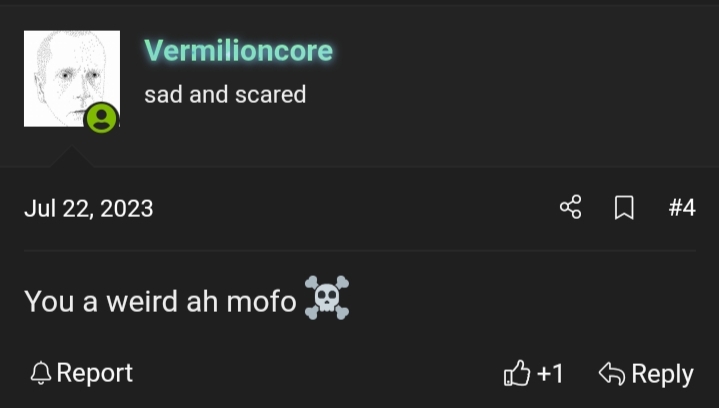View who reacted via +1 count
This screenshot has width=719, height=408.
[x=550, y=373]
